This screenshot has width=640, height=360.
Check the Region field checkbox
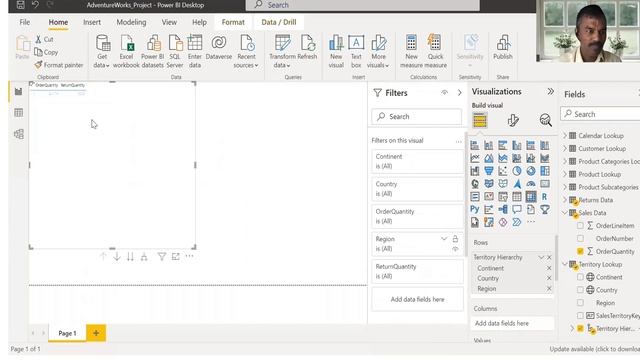580,303
